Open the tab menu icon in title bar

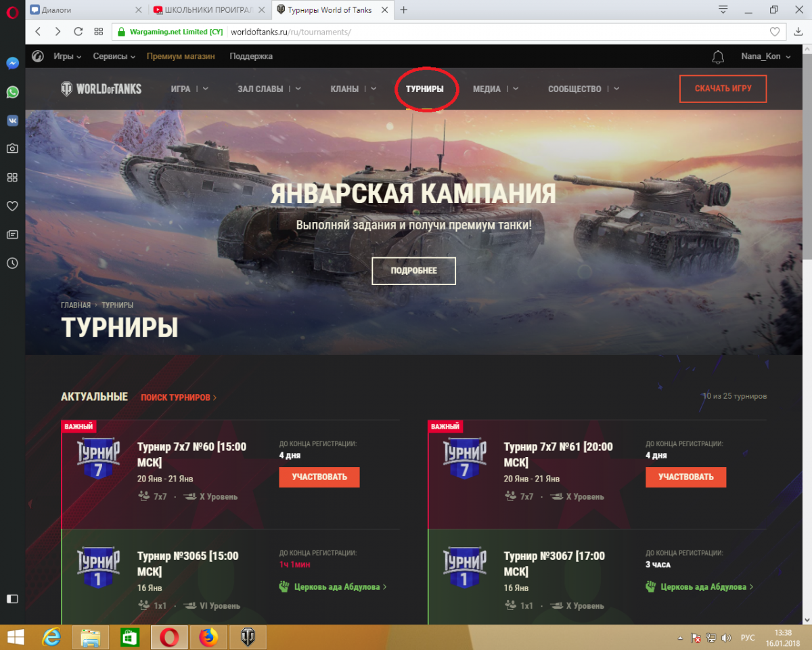click(723, 9)
